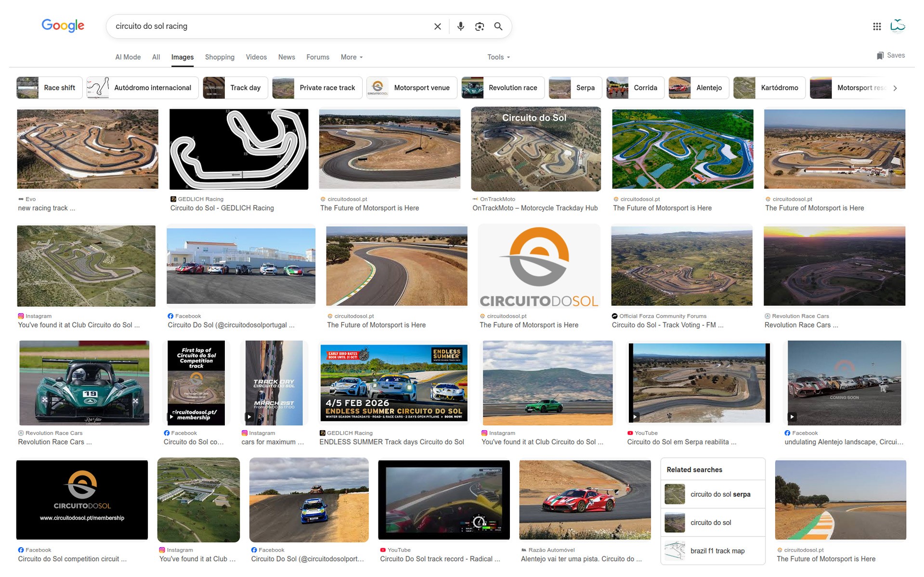Viewport: 924px width, 577px height.
Task: Open the More search categories dropdown
Action: [351, 57]
